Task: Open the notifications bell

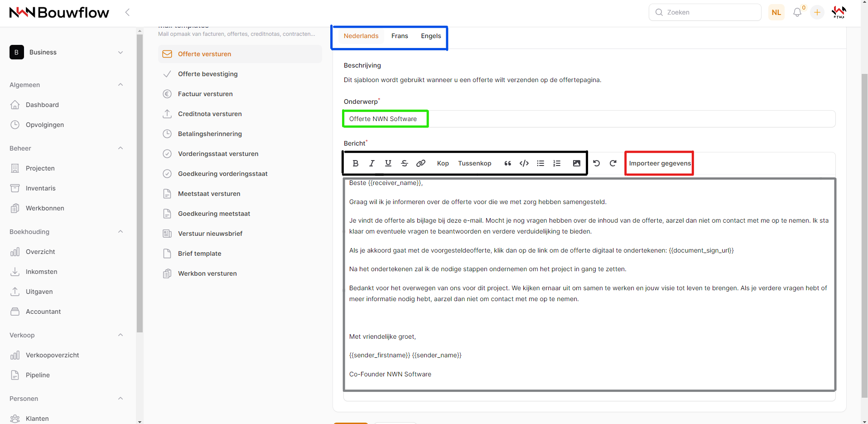Action: point(797,13)
